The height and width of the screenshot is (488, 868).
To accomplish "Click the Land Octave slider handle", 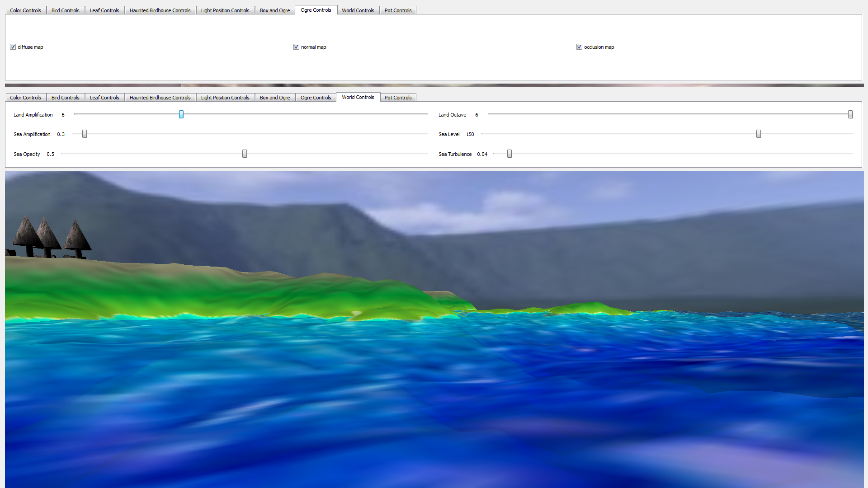I will (850, 114).
